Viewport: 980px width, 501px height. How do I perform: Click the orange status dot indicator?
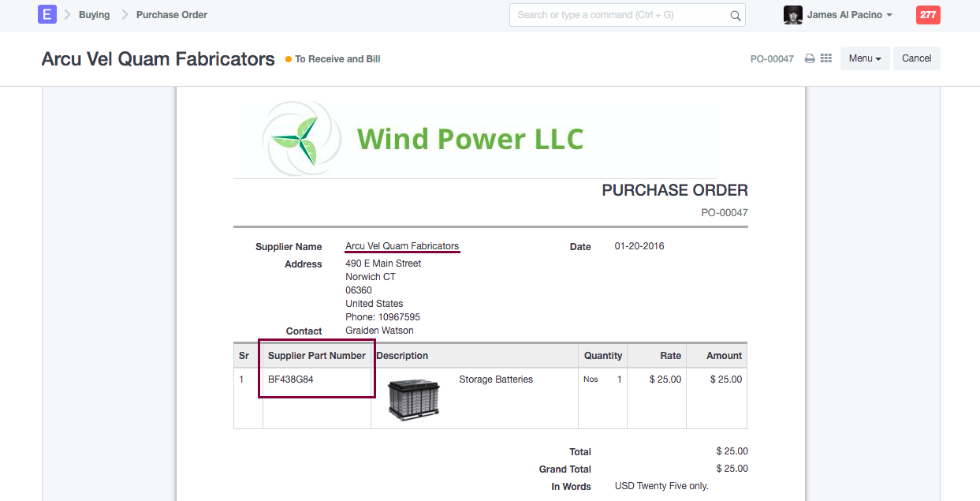pyautogui.click(x=289, y=59)
